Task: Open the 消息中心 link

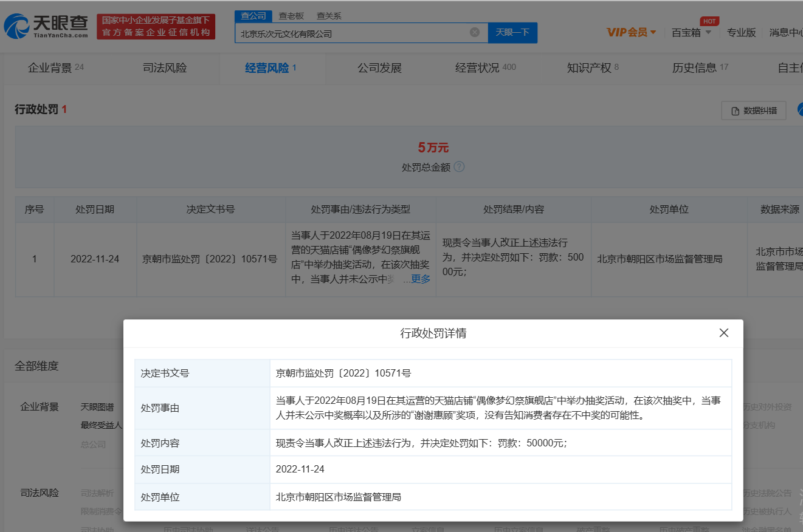Action: (x=785, y=33)
